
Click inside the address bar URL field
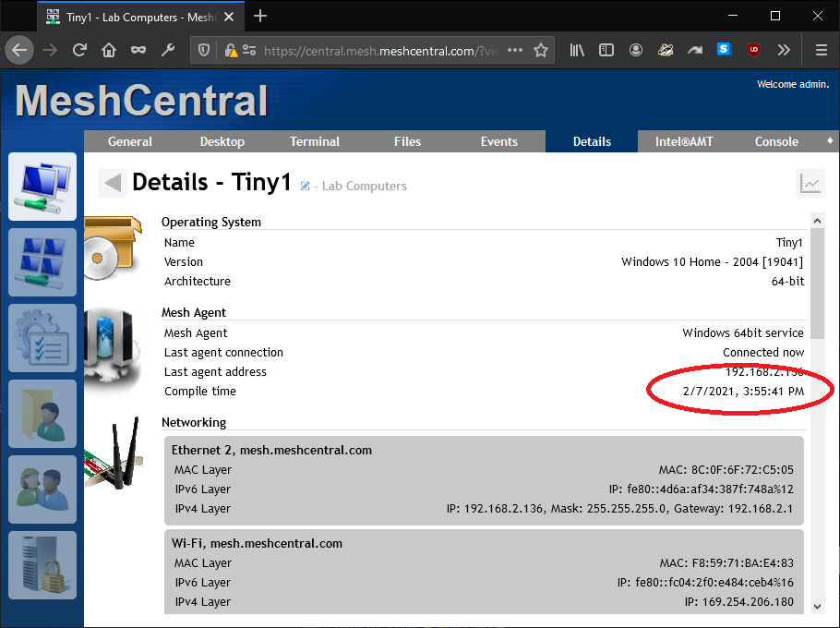[369, 51]
